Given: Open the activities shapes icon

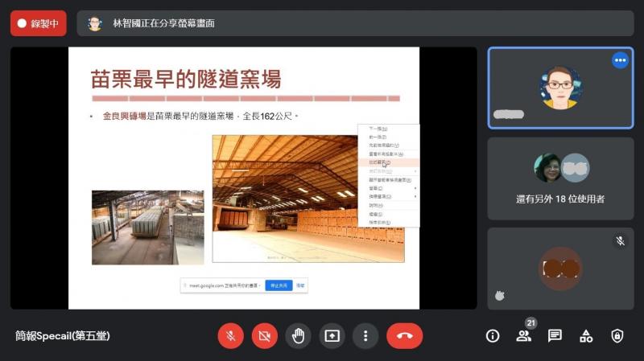Looking at the screenshot, I should (x=586, y=336).
